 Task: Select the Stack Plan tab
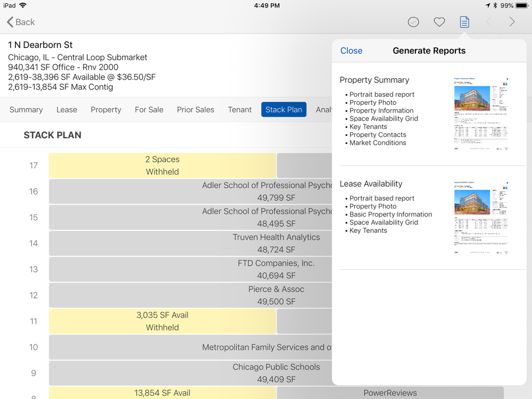(284, 110)
